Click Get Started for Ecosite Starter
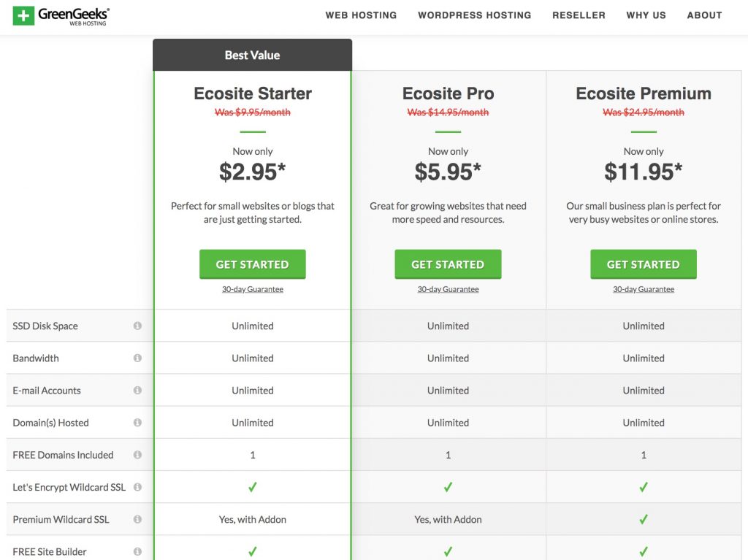 pos(252,264)
